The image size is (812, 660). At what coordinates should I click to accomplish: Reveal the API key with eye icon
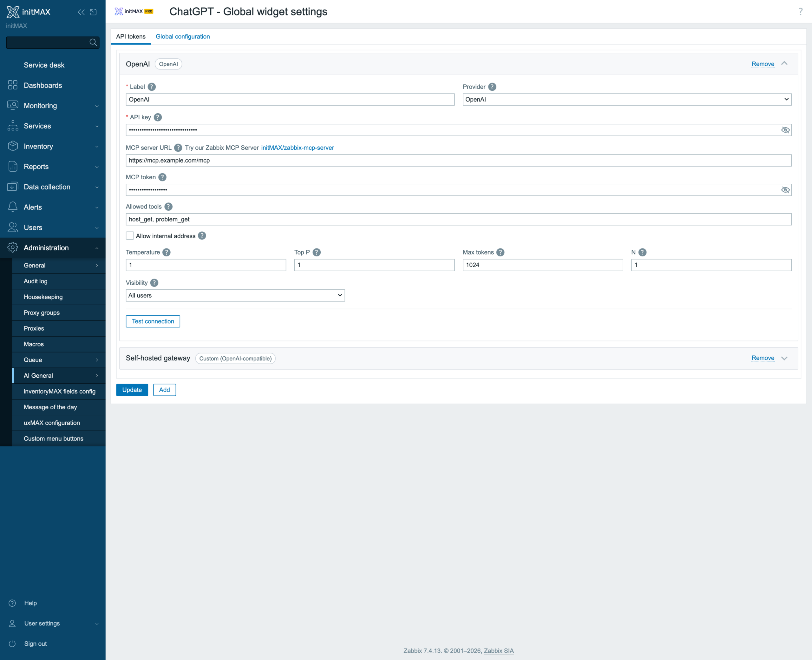[785, 130]
